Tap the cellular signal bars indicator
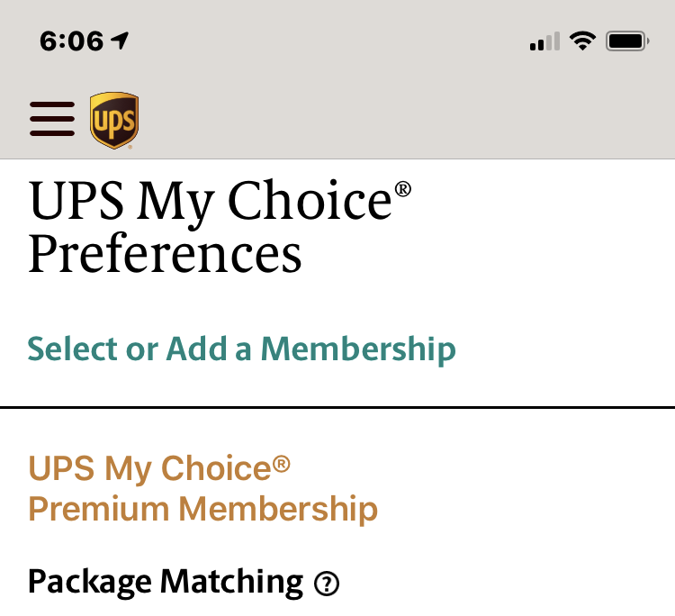The width and height of the screenshot is (675, 616). tap(544, 41)
